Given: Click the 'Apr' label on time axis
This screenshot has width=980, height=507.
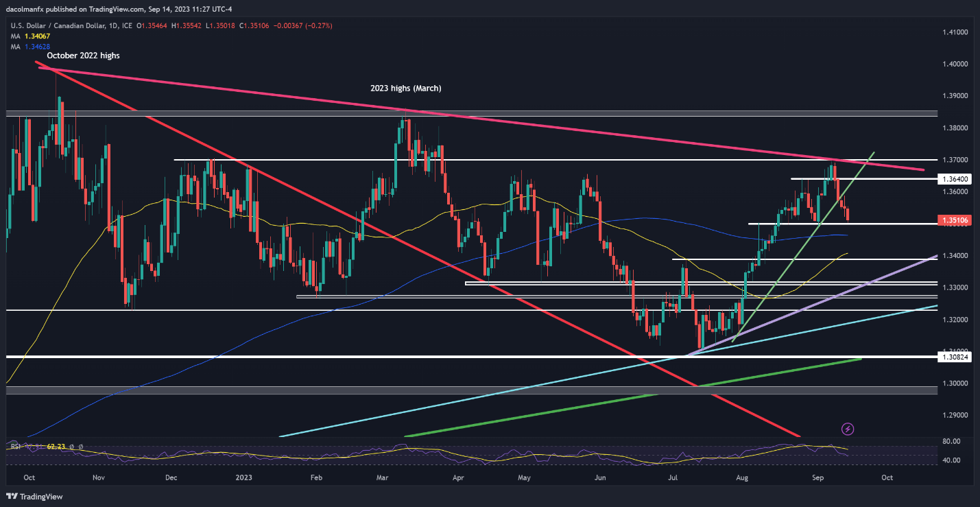Looking at the screenshot, I should tap(459, 476).
